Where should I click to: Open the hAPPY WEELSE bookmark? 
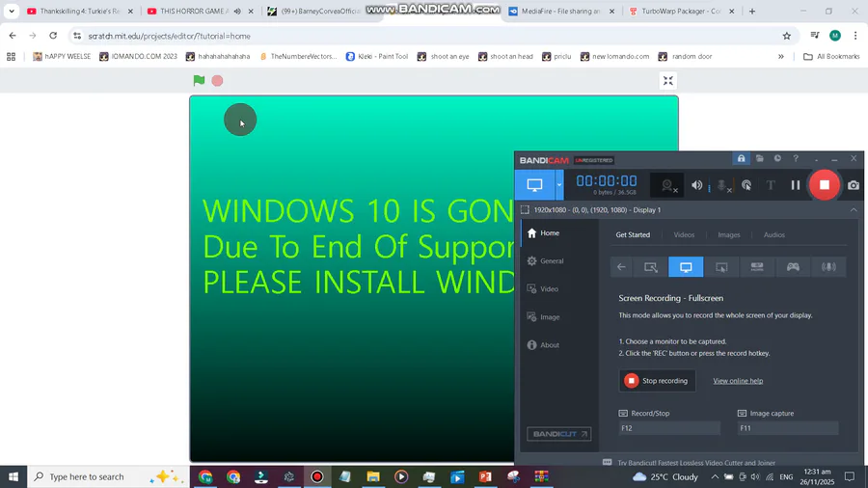click(x=62, y=57)
